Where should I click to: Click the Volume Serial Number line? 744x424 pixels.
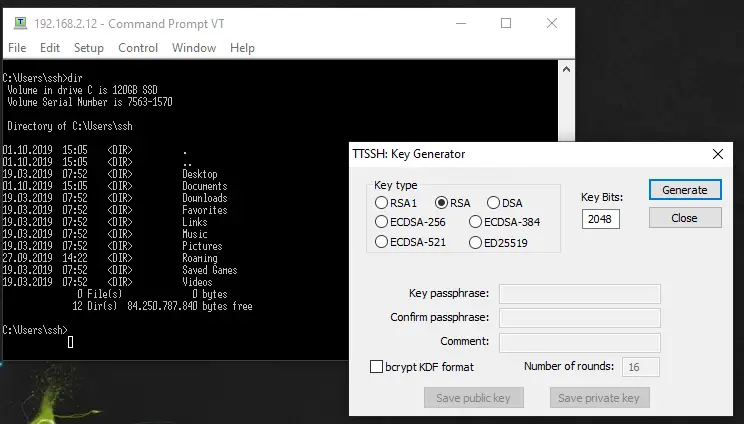[x=90, y=102]
